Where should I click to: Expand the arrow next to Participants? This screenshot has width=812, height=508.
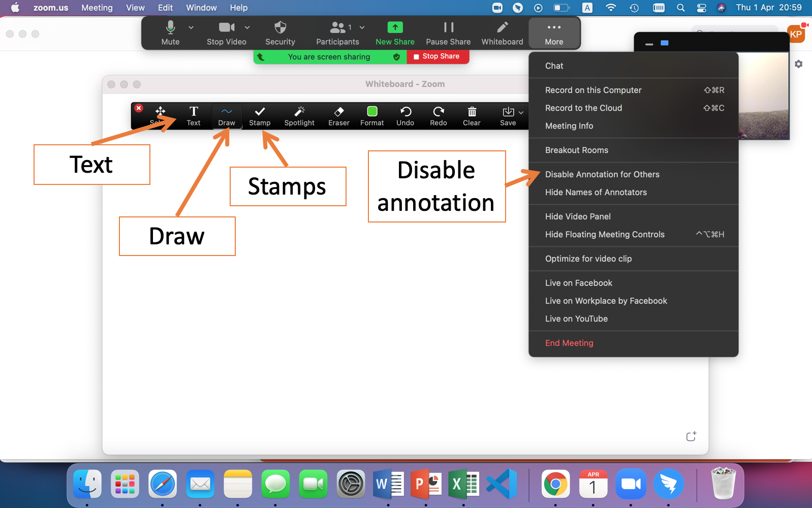[362, 27]
